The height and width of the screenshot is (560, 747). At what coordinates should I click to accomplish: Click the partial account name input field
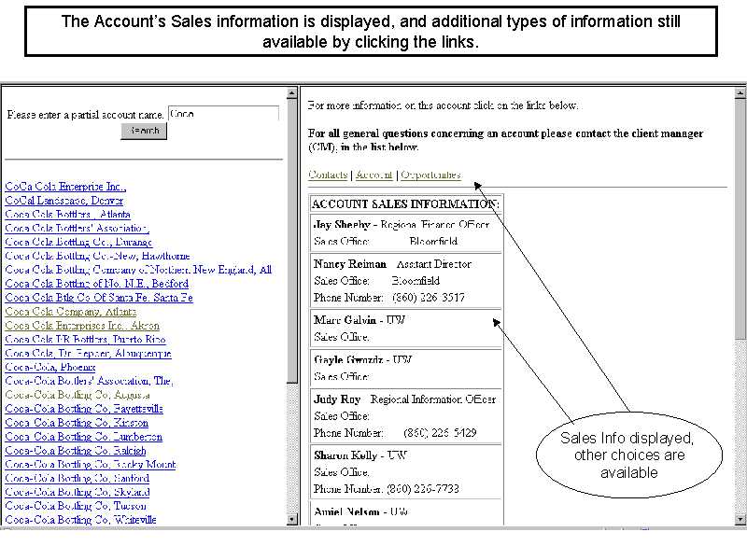(223, 114)
